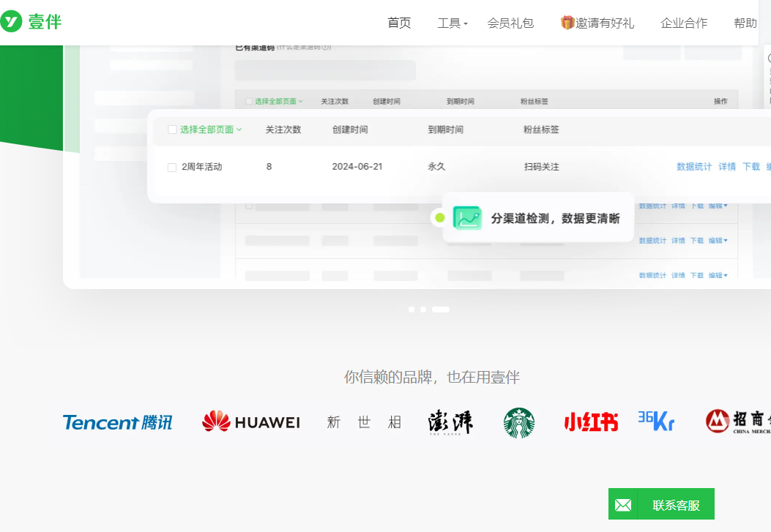
Task: Tick the background table's 选择全部页面 checkbox
Action: pos(249,102)
